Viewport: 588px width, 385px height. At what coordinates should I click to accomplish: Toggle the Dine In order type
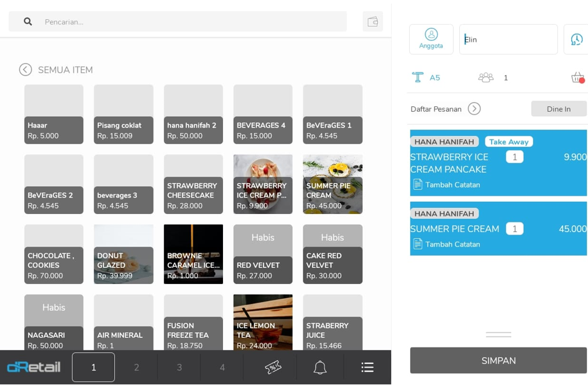click(558, 109)
